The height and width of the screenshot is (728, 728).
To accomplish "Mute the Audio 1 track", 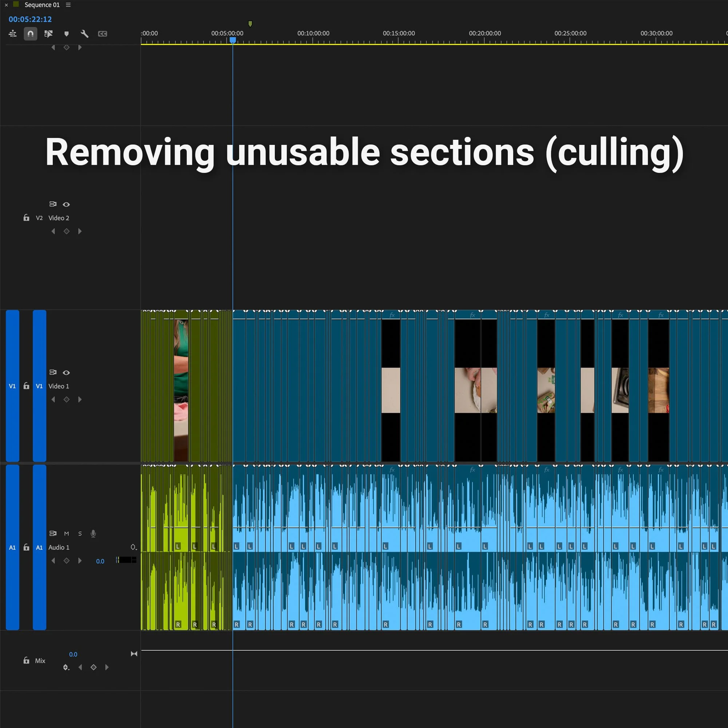I will (67, 534).
